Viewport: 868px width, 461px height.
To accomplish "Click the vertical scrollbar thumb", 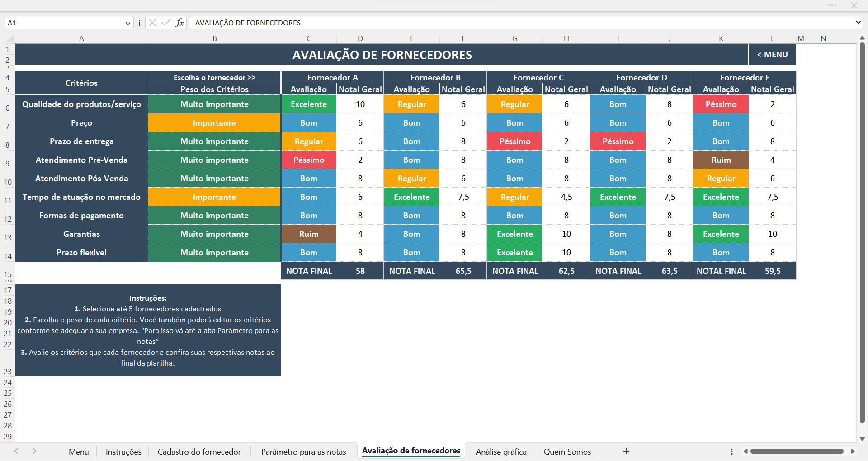I will (x=862, y=233).
